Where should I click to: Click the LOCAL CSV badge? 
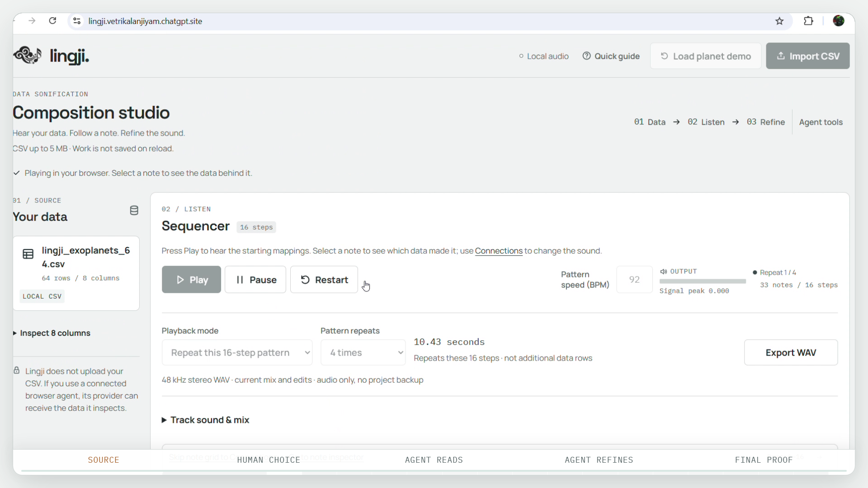[42, 296]
